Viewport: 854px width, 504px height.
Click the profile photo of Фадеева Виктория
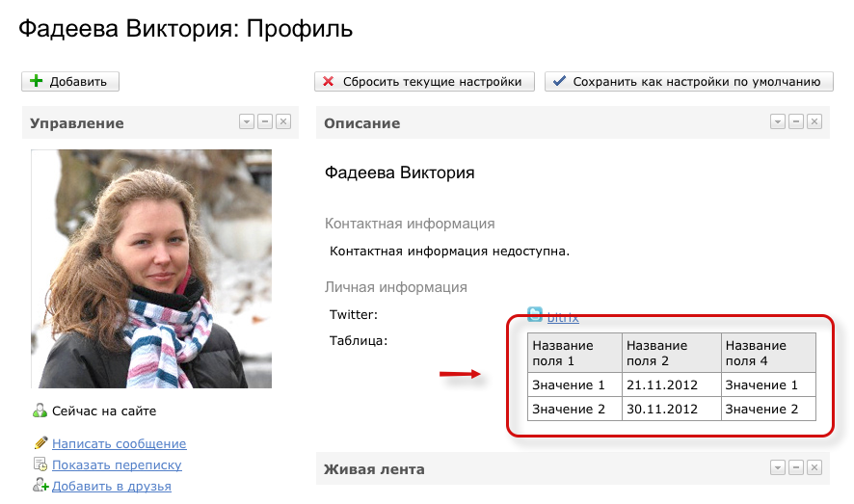point(151,269)
